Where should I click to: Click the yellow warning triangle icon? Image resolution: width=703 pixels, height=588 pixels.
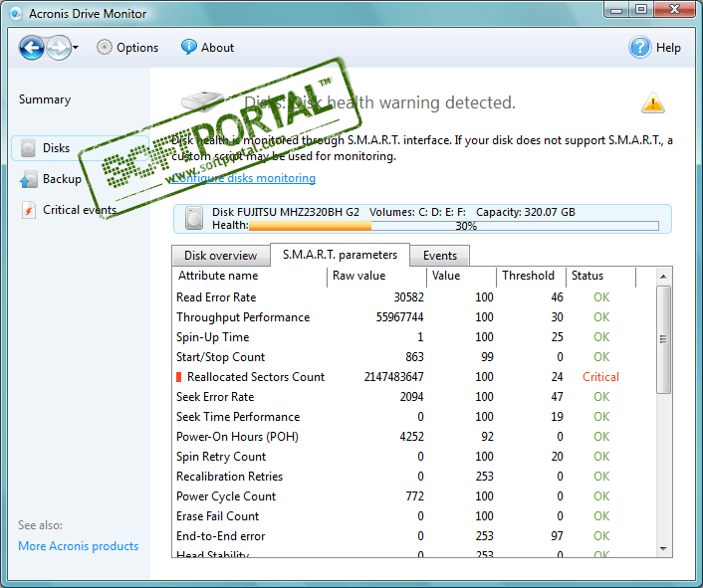click(x=653, y=103)
